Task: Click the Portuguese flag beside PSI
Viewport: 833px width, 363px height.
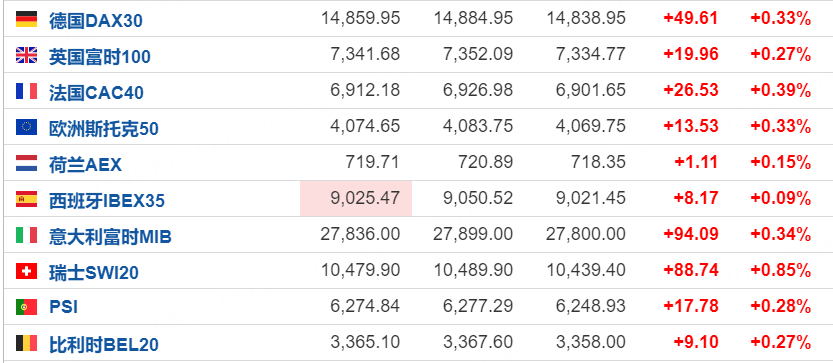Action: (x=26, y=307)
